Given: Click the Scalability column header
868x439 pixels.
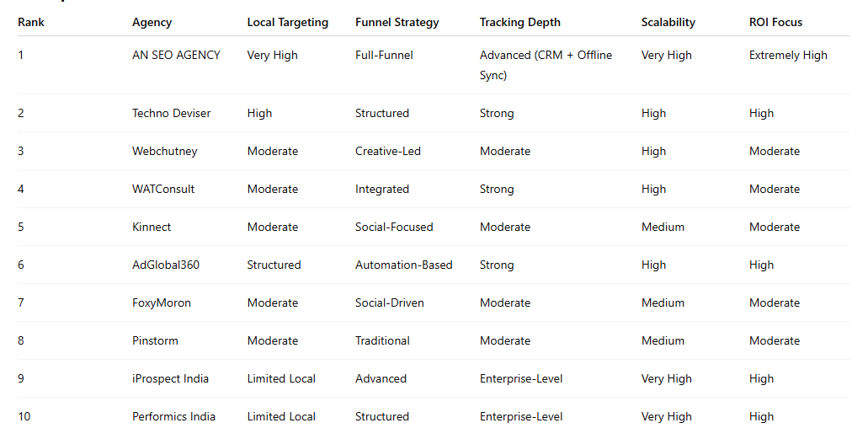Looking at the screenshot, I should click(668, 23).
